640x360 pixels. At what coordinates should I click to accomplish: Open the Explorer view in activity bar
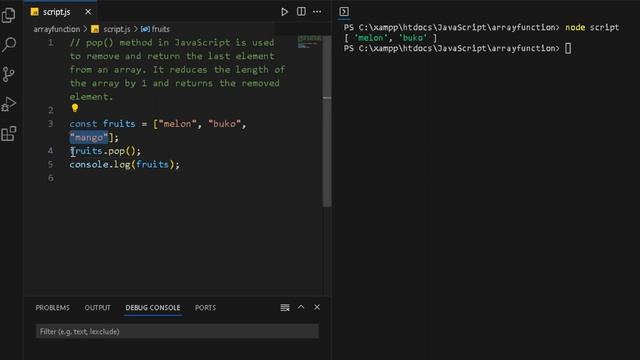pyautogui.click(x=9, y=16)
